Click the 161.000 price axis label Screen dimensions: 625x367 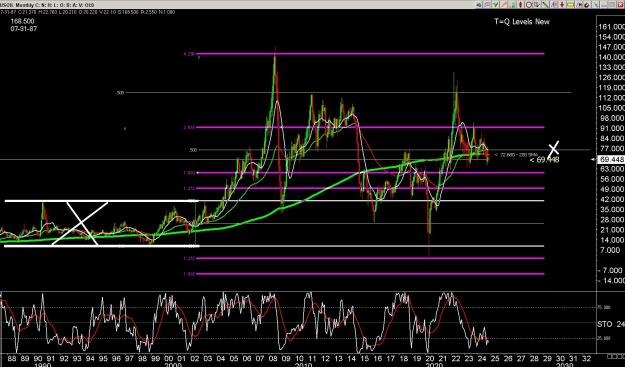(611, 27)
